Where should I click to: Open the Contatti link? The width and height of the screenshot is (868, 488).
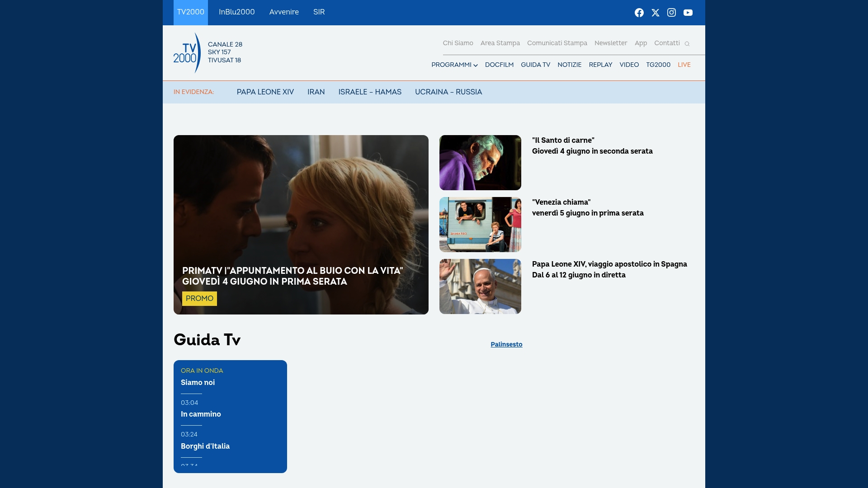point(667,43)
